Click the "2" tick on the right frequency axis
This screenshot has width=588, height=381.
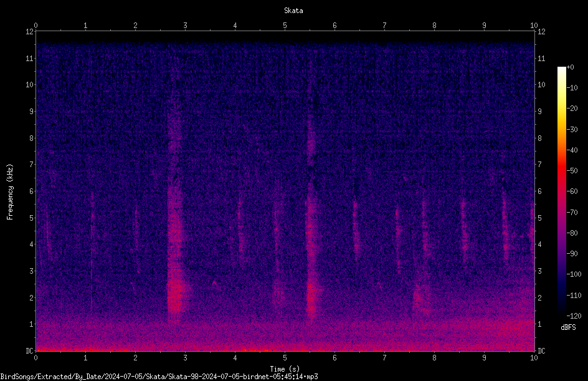(539, 297)
